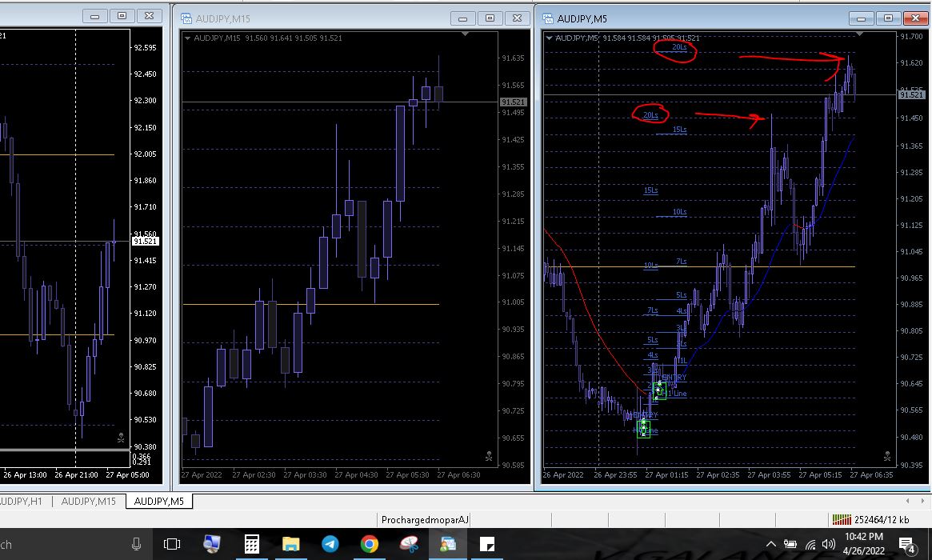Expand the AUDJPY,M15 chart title triangle
The height and width of the screenshot is (560, 932).
[x=188, y=38]
